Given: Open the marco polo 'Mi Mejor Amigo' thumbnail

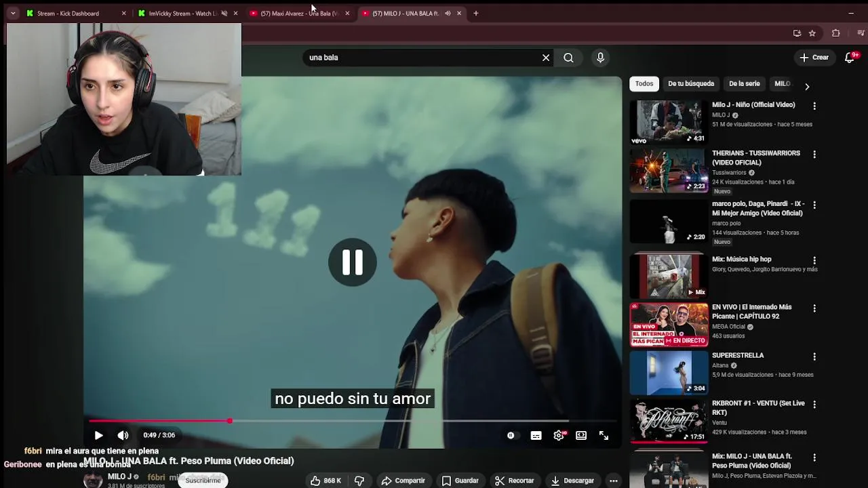Looking at the screenshot, I should point(669,222).
